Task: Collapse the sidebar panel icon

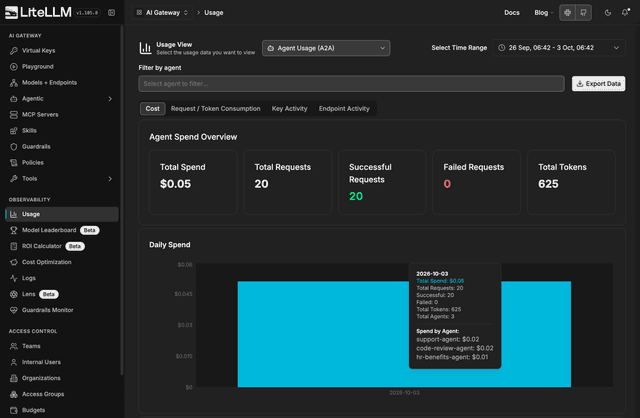Action: point(111,13)
